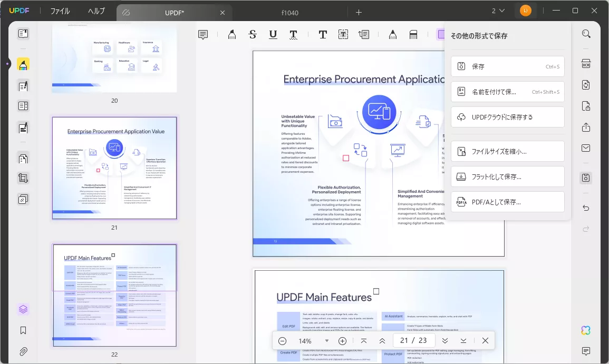609x364 pixels.
Task: Switch to the f1040 tab
Action: click(x=290, y=13)
